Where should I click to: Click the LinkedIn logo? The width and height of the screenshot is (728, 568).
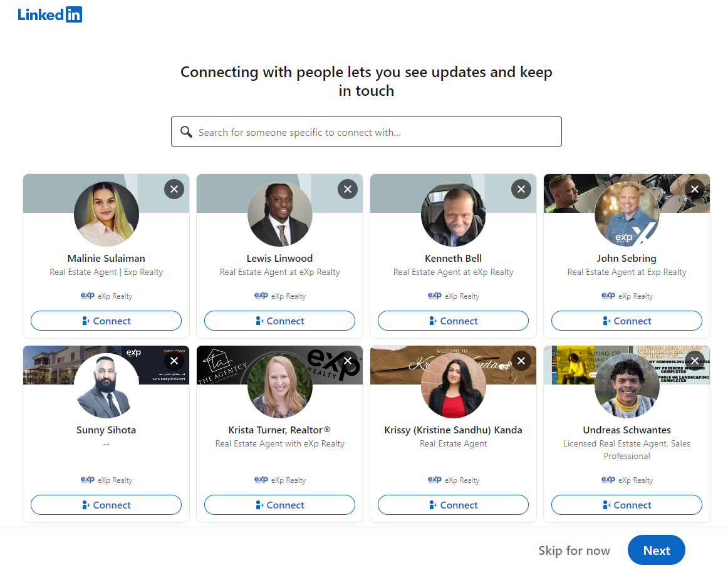tap(50, 15)
